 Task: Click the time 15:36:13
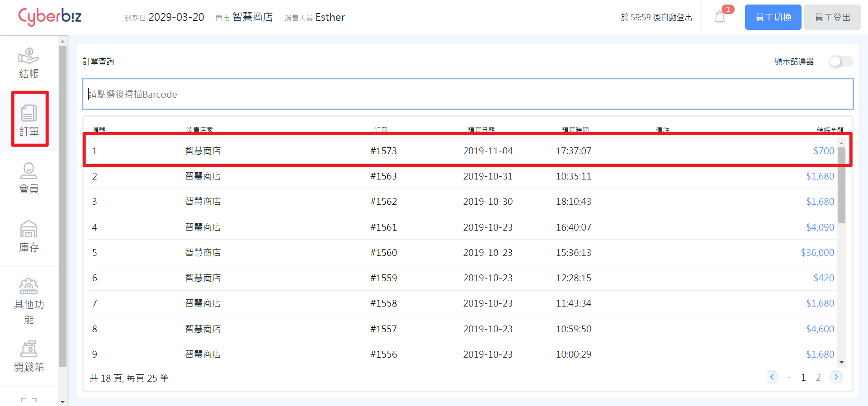point(573,253)
